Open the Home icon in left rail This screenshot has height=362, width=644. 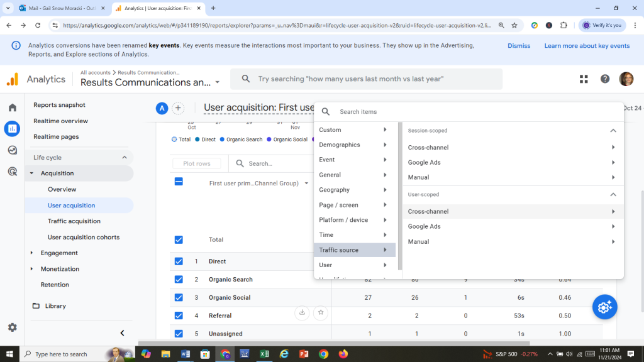click(13, 107)
